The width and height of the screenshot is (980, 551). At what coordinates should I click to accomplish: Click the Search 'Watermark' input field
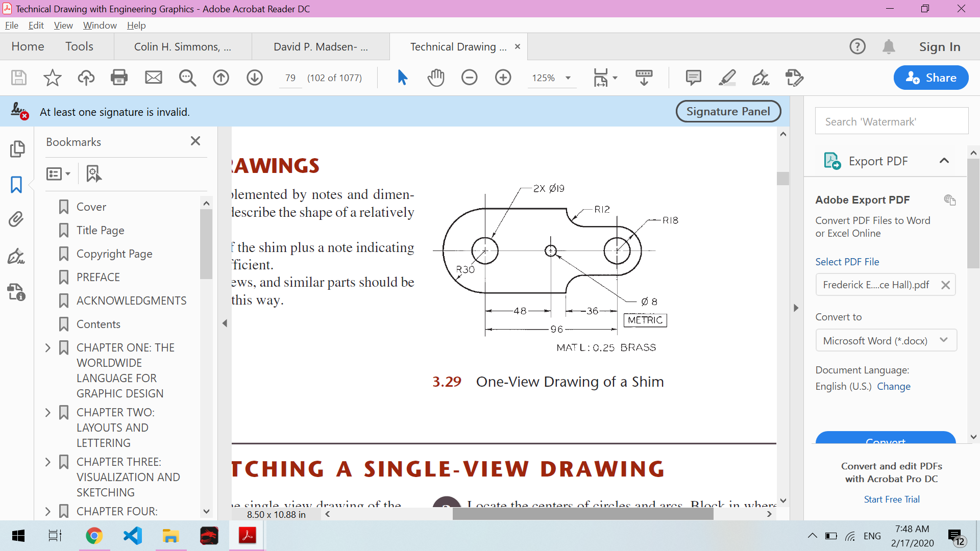(891, 121)
